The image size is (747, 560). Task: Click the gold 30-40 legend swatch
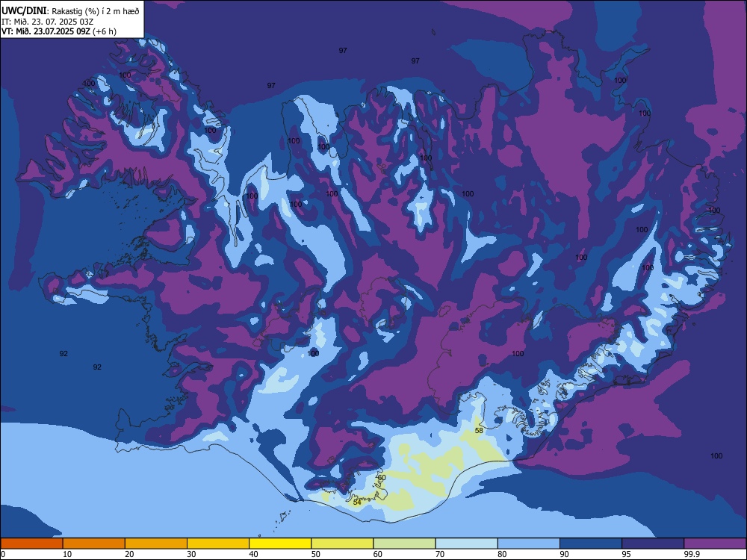[218, 544]
